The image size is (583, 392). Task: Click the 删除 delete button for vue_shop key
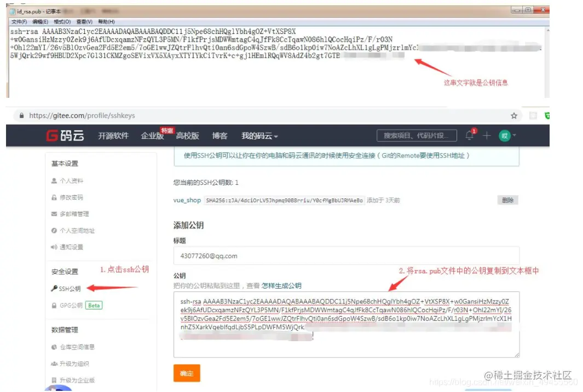[507, 200]
